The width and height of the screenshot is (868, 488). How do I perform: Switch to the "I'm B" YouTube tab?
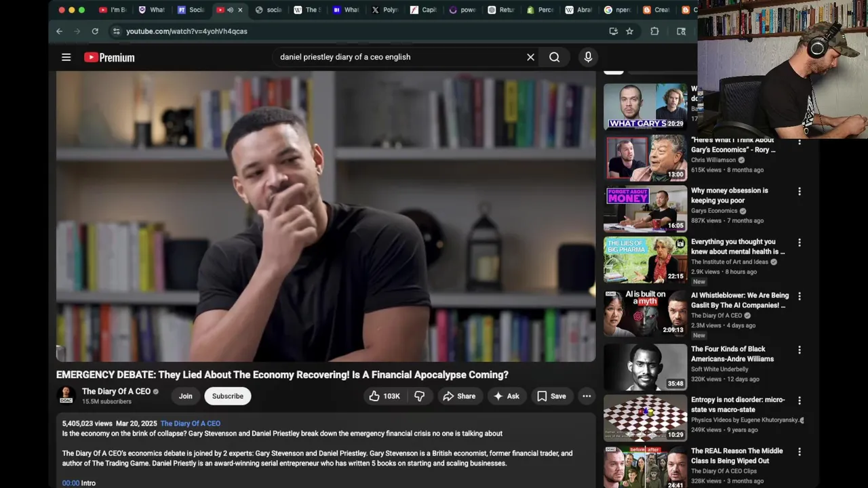point(113,10)
